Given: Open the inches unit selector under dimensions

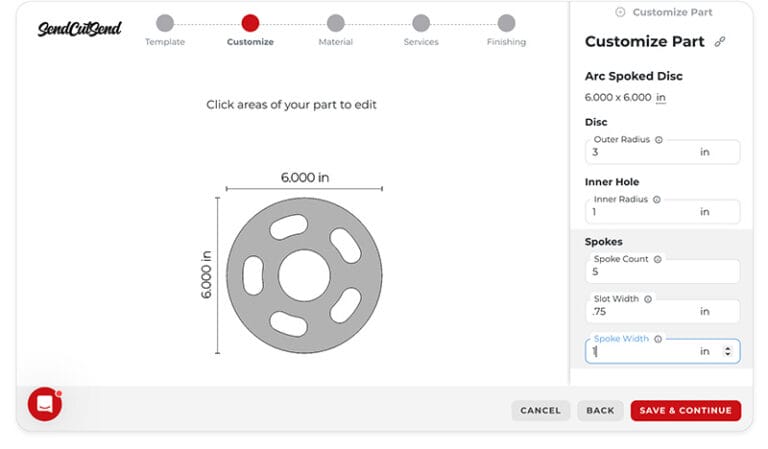Looking at the screenshot, I should [660, 97].
